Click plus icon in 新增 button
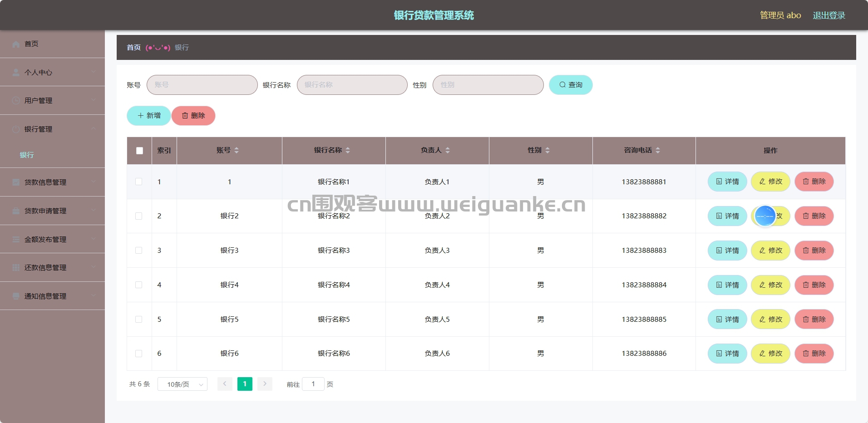The width and height of the screenshot is (868, 423). click(141, 116)
